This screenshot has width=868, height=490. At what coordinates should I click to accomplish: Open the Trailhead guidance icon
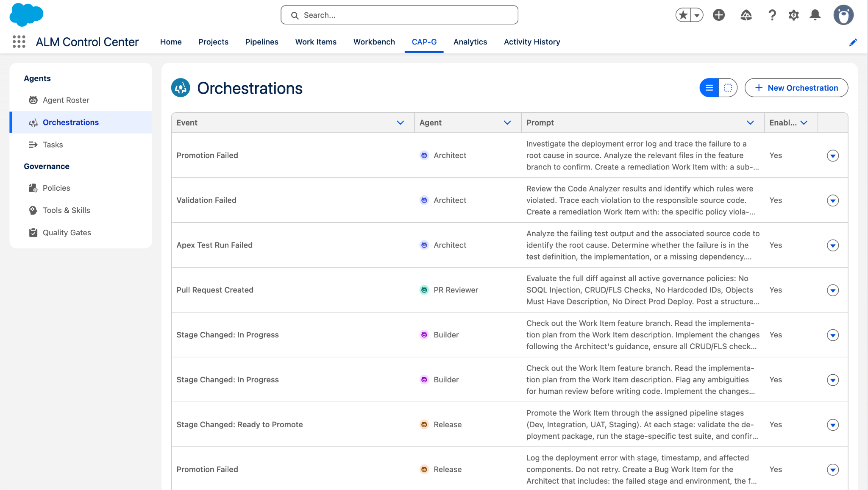(746, 15)
